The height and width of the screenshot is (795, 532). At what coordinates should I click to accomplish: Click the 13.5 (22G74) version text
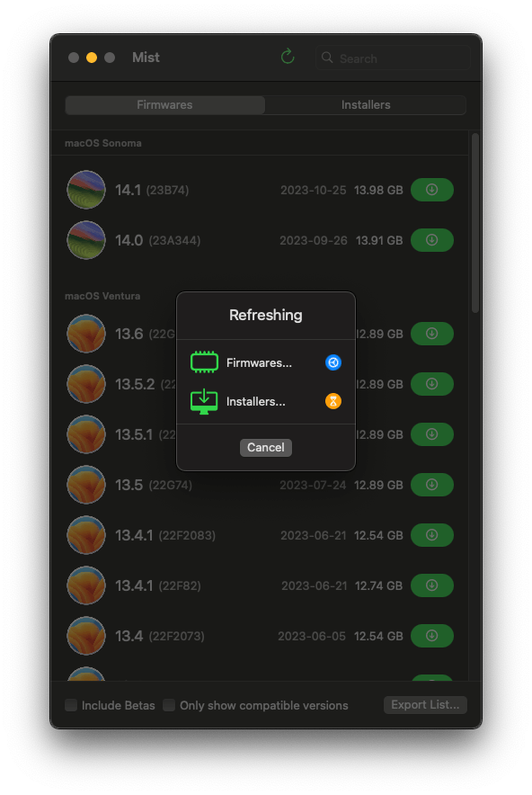pyautogui.click(x=154, y=486)
